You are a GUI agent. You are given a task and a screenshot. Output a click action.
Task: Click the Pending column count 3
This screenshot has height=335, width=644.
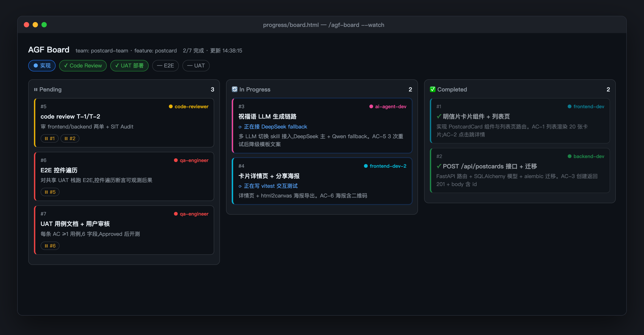(x=213, y=89)
